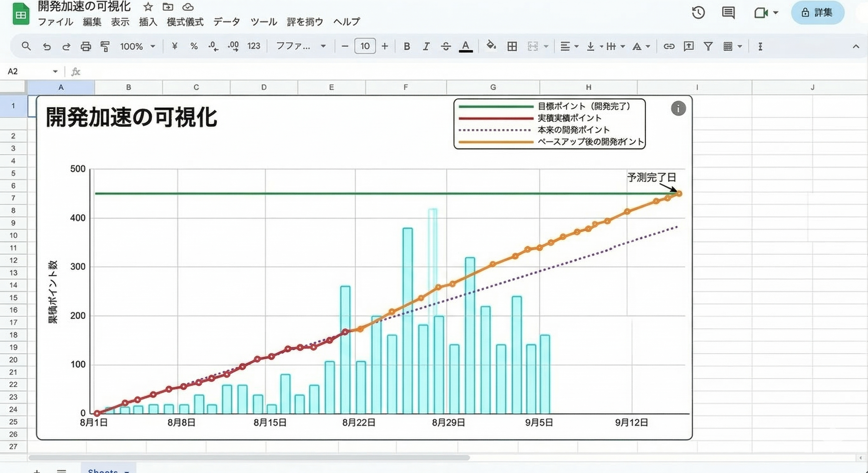This screenshot has width=868, height=473.
Task: Click the increase font size plus button
Action: click(x=385, y=46)
